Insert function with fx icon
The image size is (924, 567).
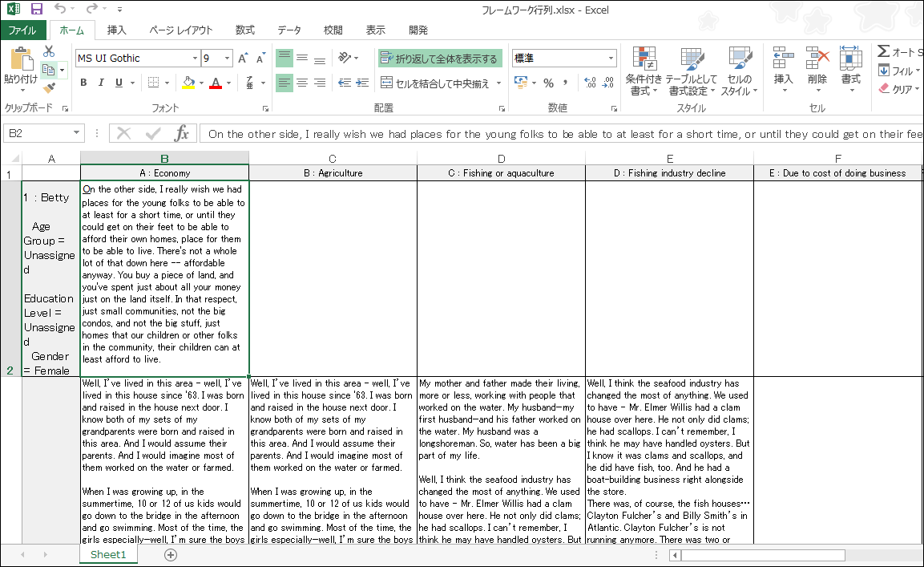coord(181,133)
